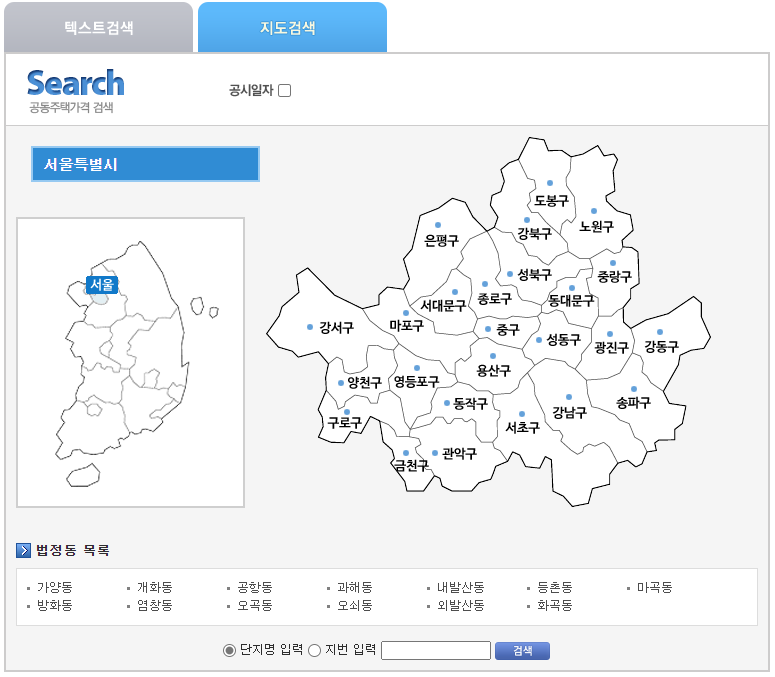775x677 pixels.
Task: Select 금천구 district on the map
Action: tap(411, 465)
